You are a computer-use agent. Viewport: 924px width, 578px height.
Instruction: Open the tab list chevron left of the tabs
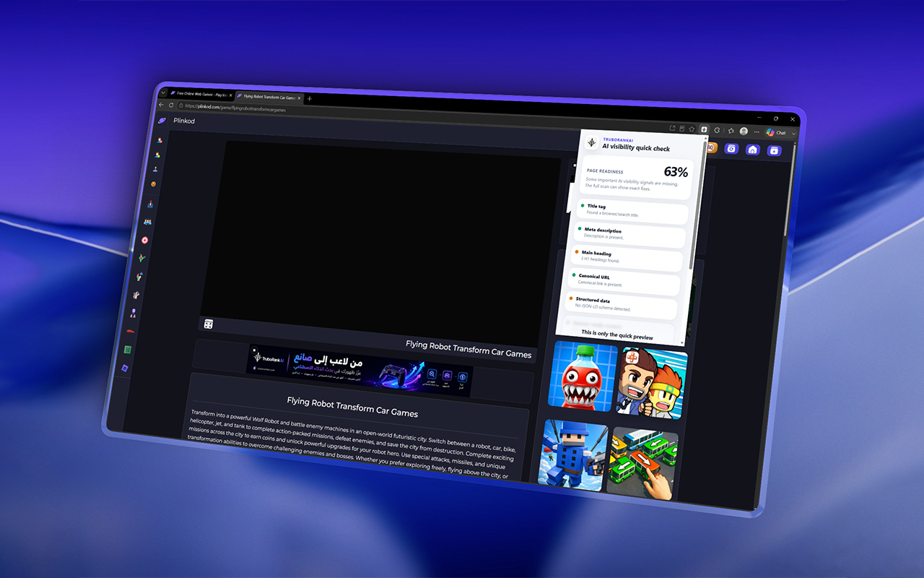pyautogui.click(x=163, y=92)
